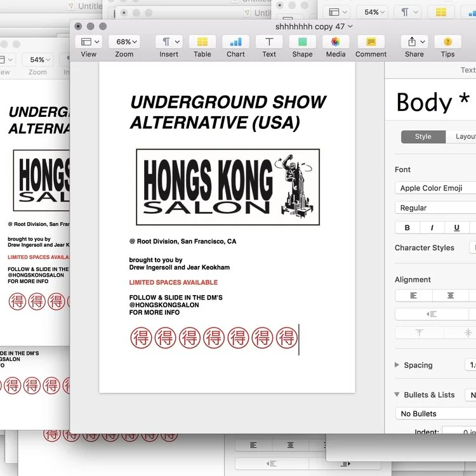Align text to top vertically

click(x=420, y=333)
